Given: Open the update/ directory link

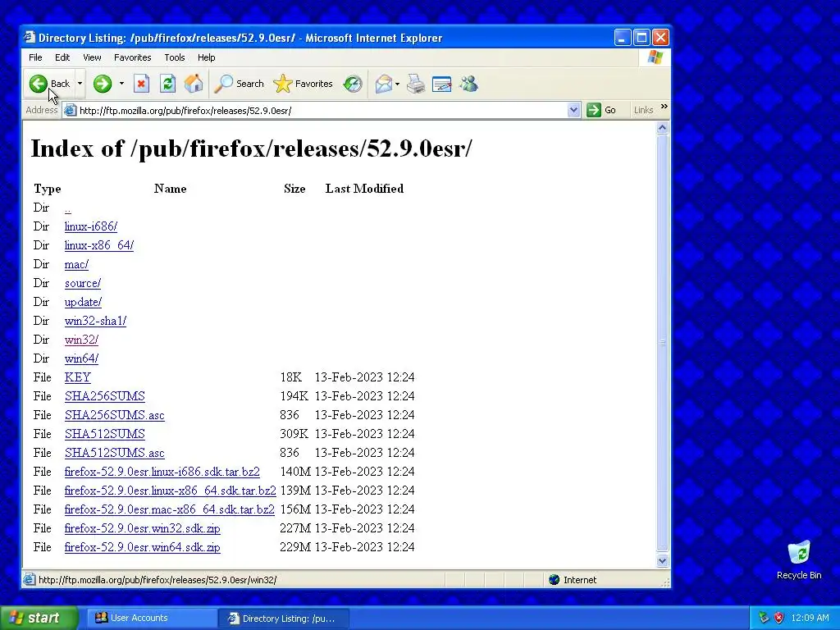Looking at the screenshot, I should pos(83,302).
